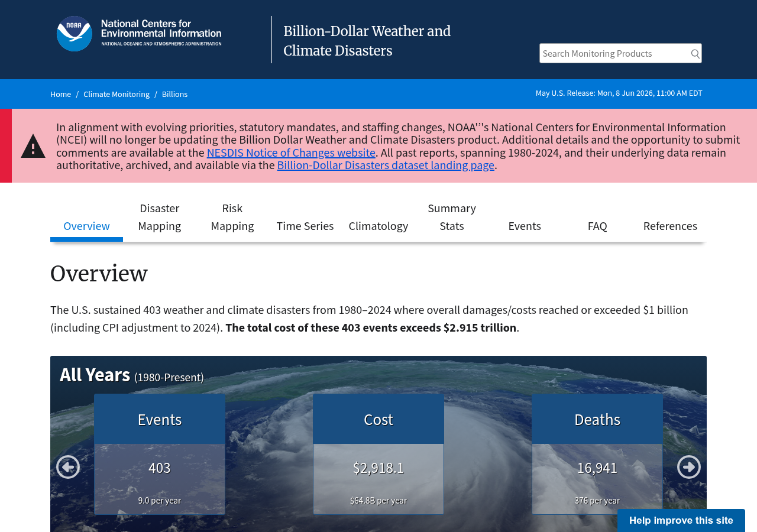Click the warning triangle alert icon
Image resolution: width=757 pixels, height=532 pixels.
pyautogui.click(x=33, y=146)
